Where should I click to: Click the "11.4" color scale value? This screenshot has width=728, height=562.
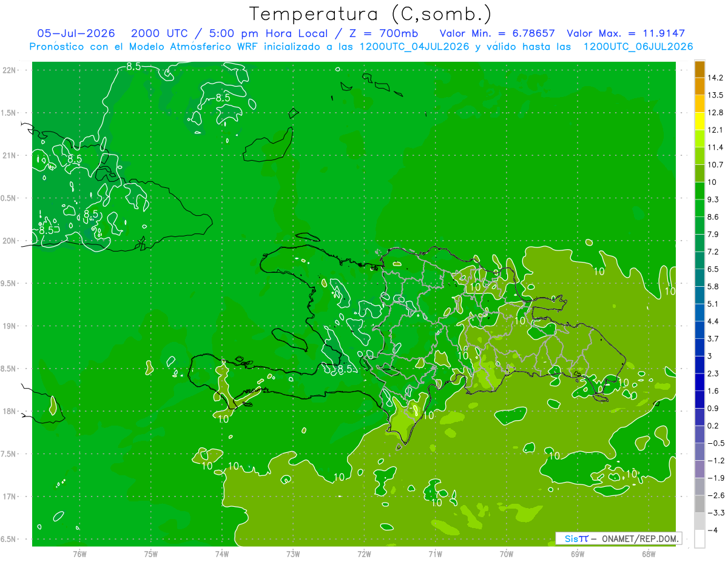(715, 147)
